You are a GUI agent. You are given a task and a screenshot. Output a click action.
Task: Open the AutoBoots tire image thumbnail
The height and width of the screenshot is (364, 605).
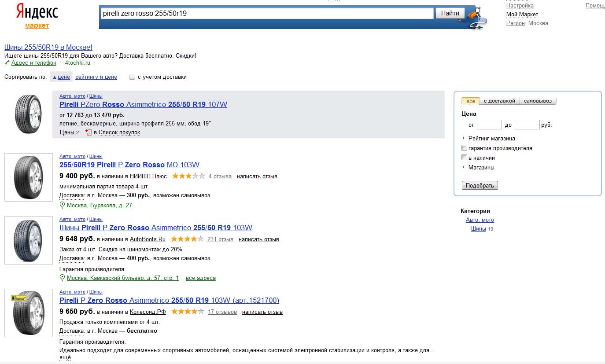29,240
